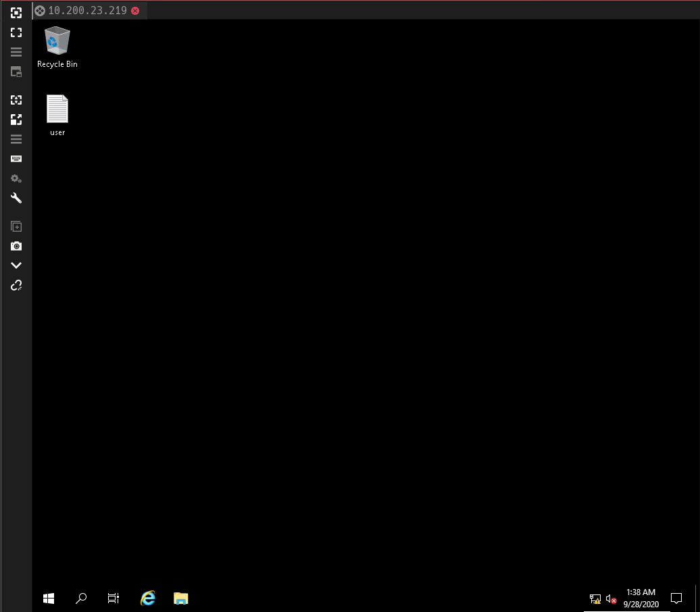Open fullscreen options menu under fullscreen toggle
Viewport: 700px width, 612px height.
coord(16,52)
